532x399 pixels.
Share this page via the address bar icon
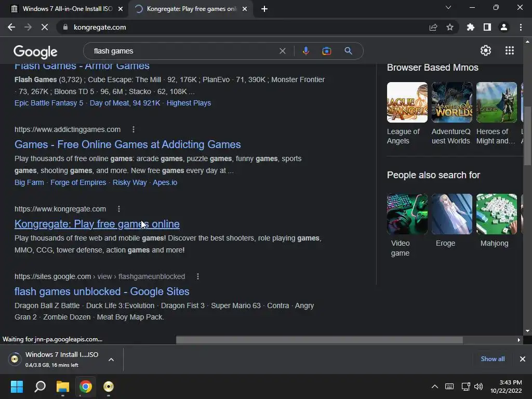click(433, 27)
